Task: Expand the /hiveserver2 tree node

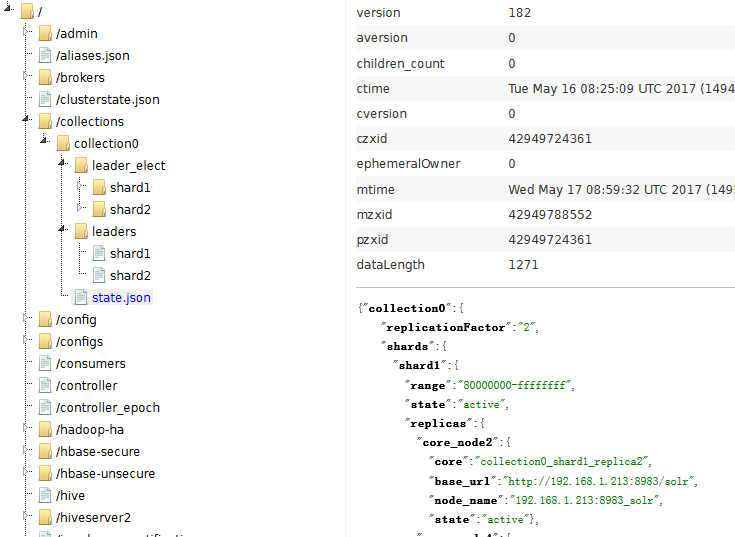Action: [x=26, y=516]
